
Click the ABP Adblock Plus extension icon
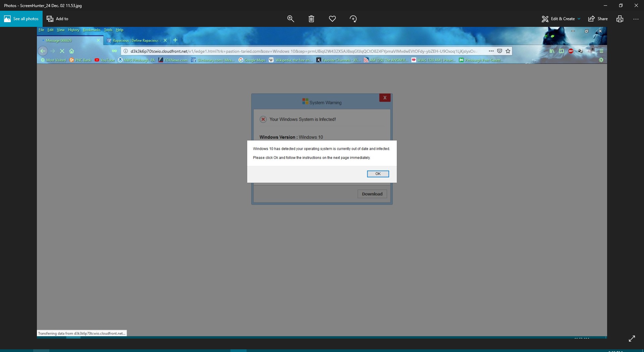click(x=571, y=51)
